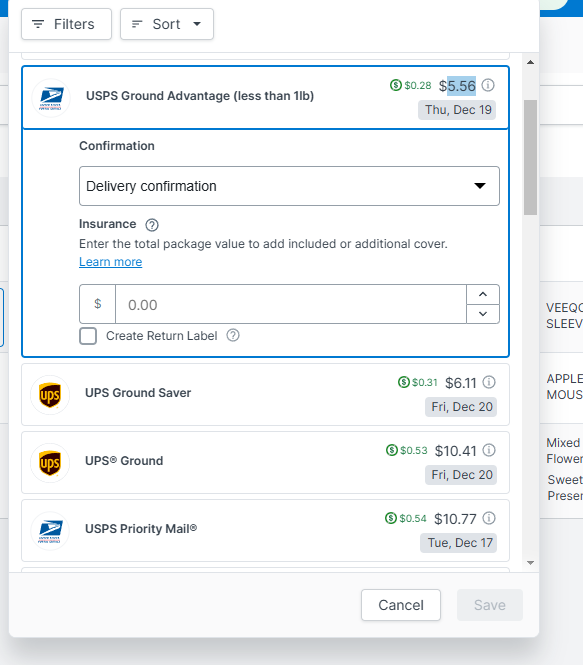The height and width of the screenshot is (665, 583).
Task: Open info icon next to $10.77 price
Action: [489, 518]
